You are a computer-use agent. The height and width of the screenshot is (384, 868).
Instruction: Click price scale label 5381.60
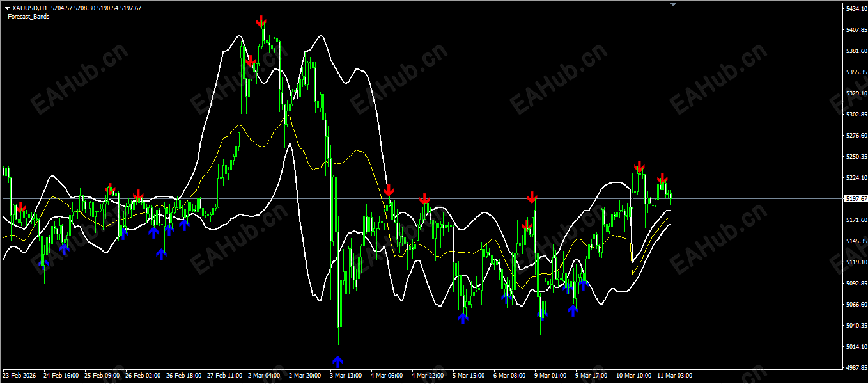tap(856, 51)
